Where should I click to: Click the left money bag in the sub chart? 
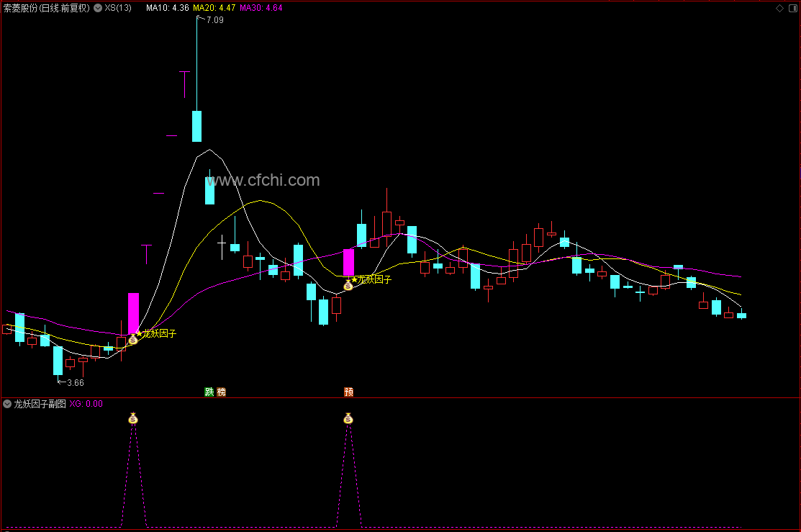(133, 418)
